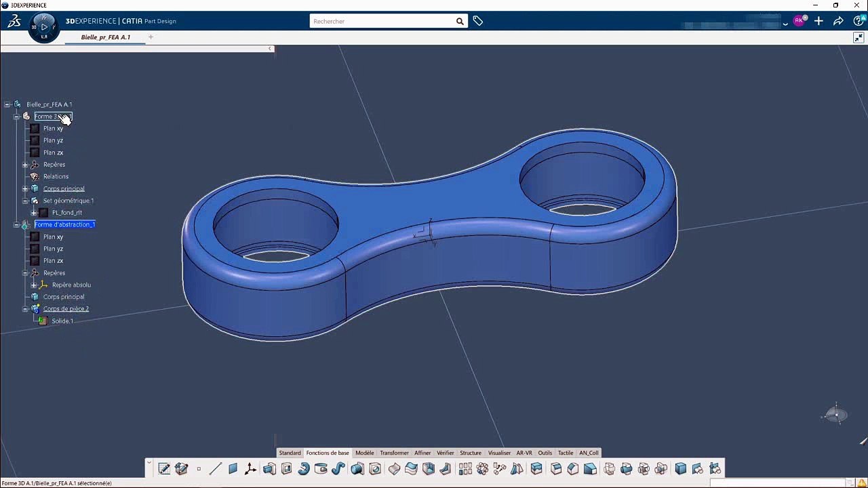
Task: Open the Add content plus icon
Action: point(818,21)
